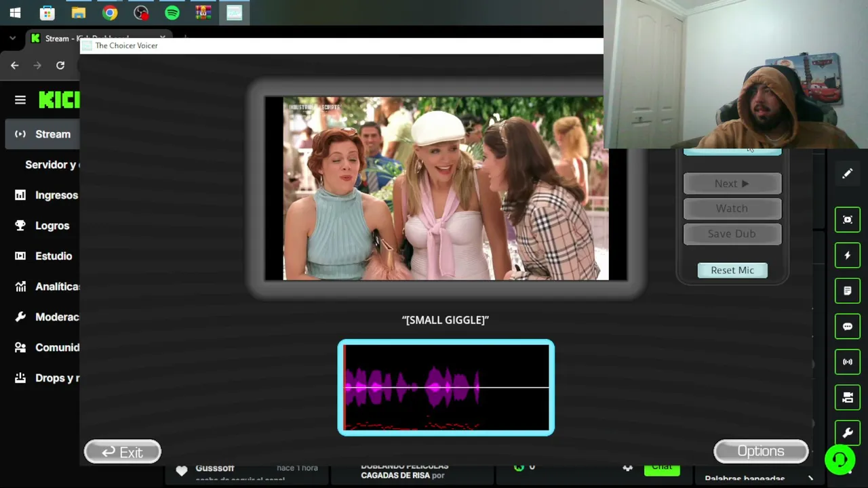Switch to Google Chrome in the taskbar
868x488 pixels.
109,13
